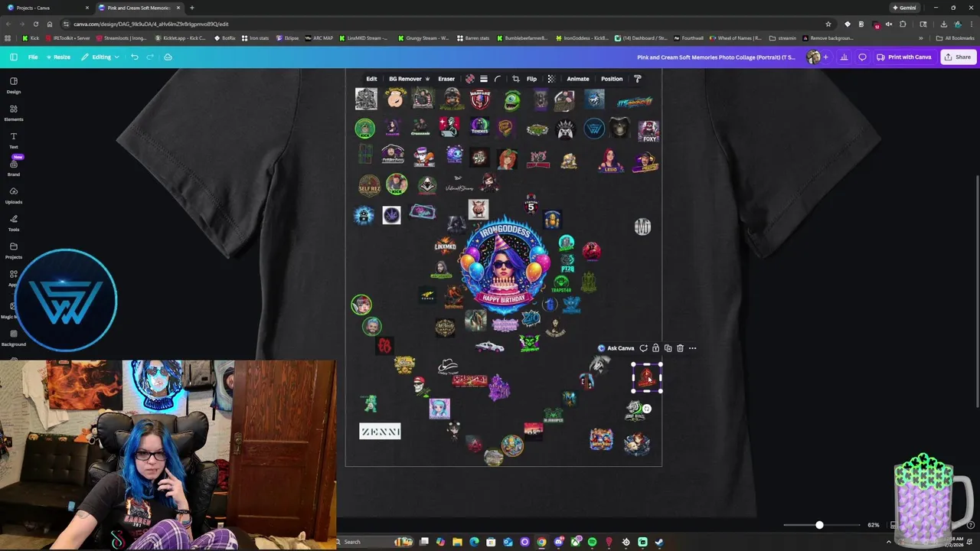Open a new browser tab
The height and width of the screenshot is (551, 980).
point(191,8)
